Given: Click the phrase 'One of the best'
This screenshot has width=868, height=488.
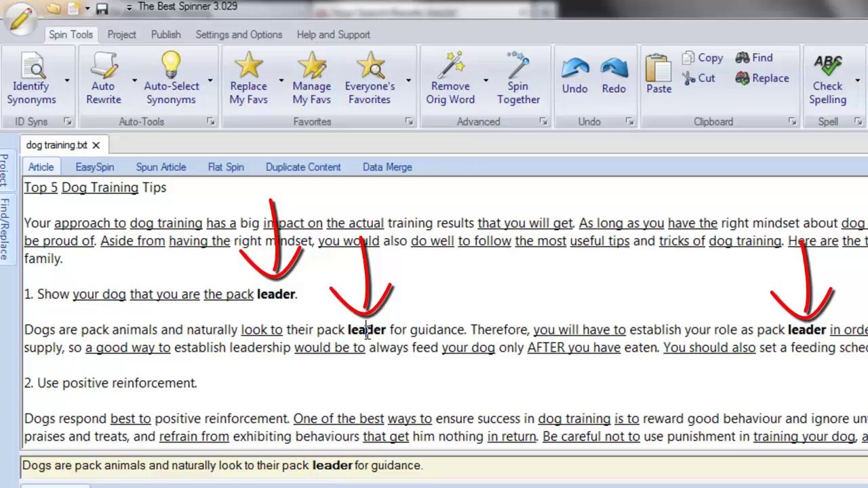Looking at the screenshot, I should pos(338,419).
